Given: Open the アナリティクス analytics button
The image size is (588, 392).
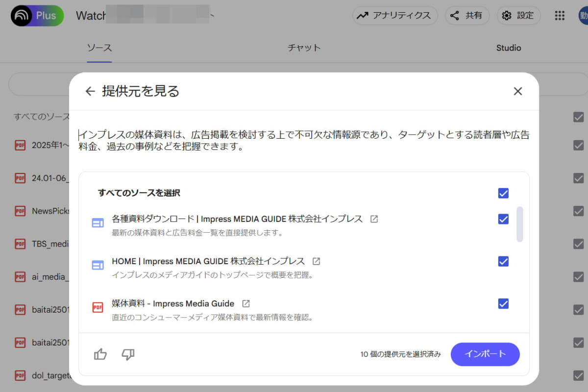Looking at the screenshot, I should coord(395,15).
